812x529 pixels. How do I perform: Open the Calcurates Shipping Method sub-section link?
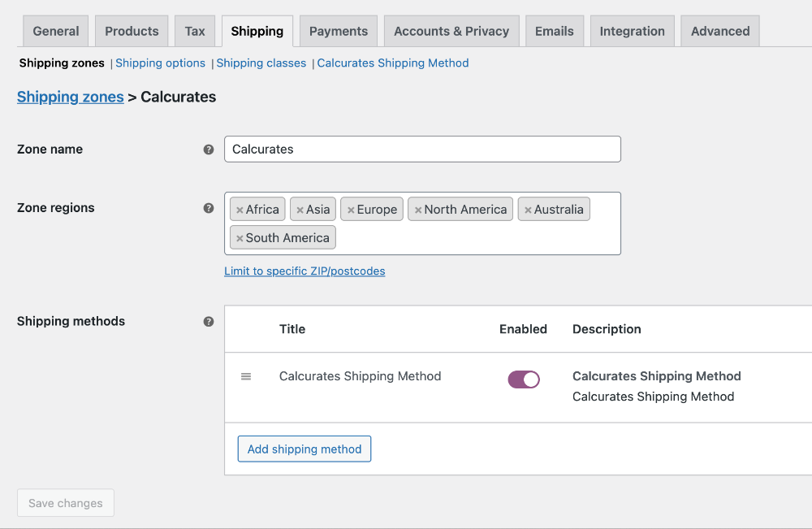[393, 63]
